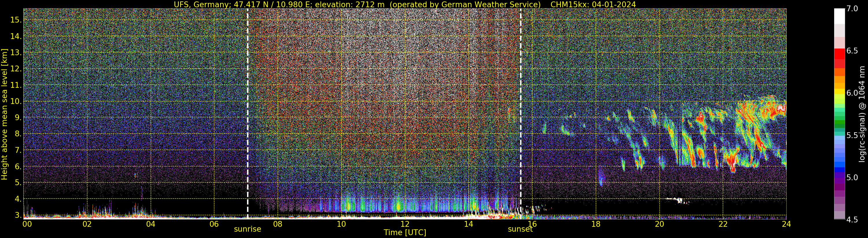Click the 14 hour tick label
This screenshot has width=868, height=238.
pyautogui.click(x=468, y=224)
